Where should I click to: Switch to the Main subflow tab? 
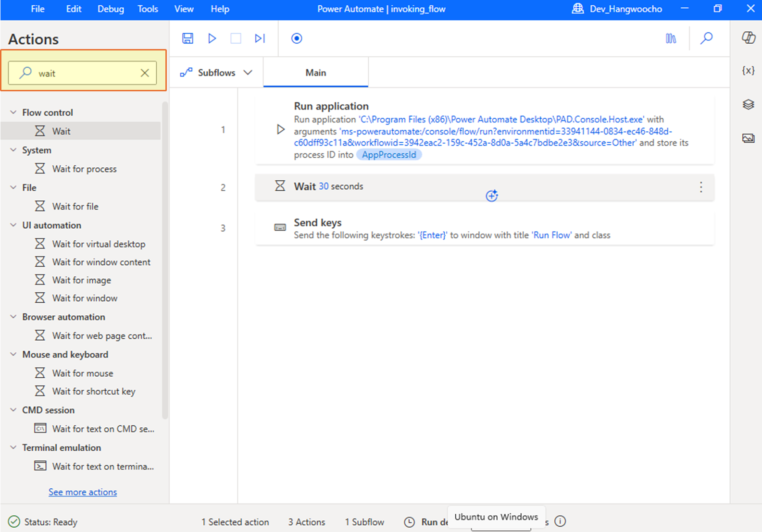coord(316,73)
